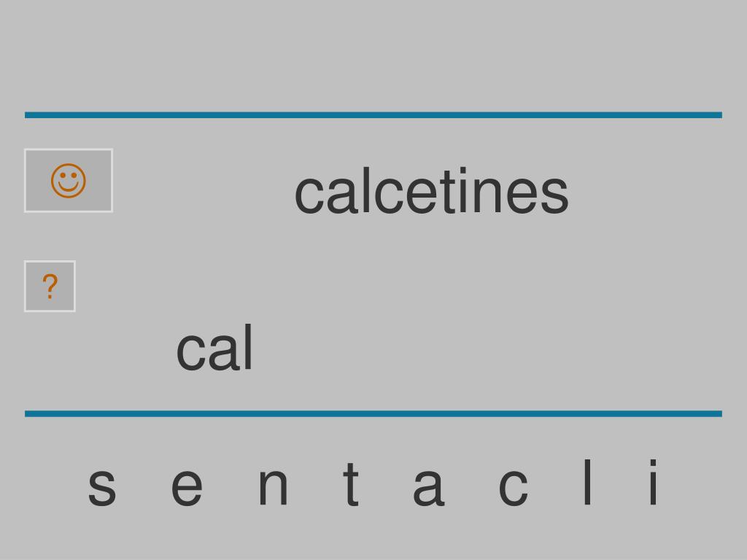This screenshot has width=747, height=560.
Task: Choose the letter 'c' from the bottom row
Action: tap(513, 486)
